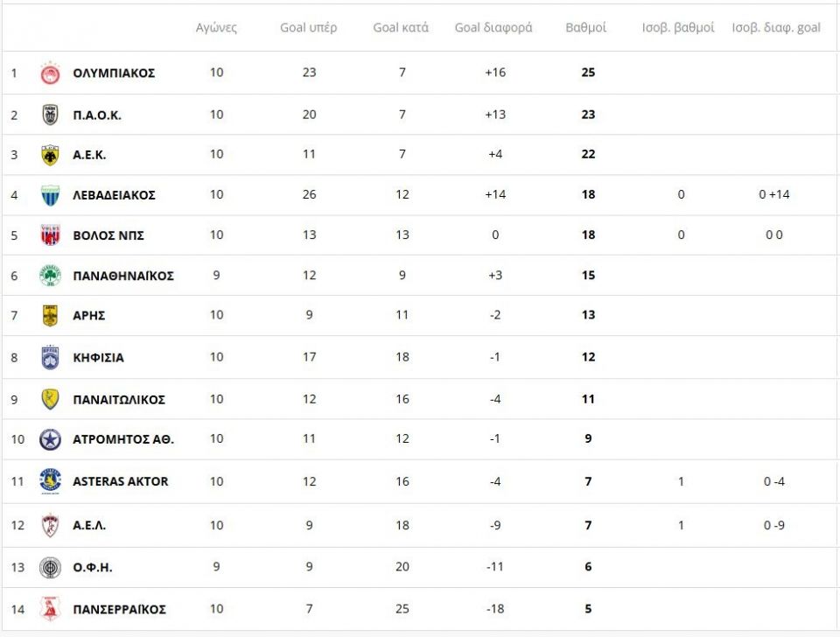Sort by the Βαθμοί column header
This screenshot has width=840, height=637.
586,27
